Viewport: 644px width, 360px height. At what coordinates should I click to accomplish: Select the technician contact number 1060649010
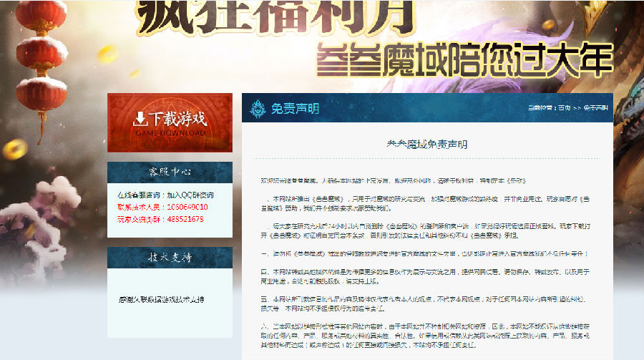coord(187,207)
